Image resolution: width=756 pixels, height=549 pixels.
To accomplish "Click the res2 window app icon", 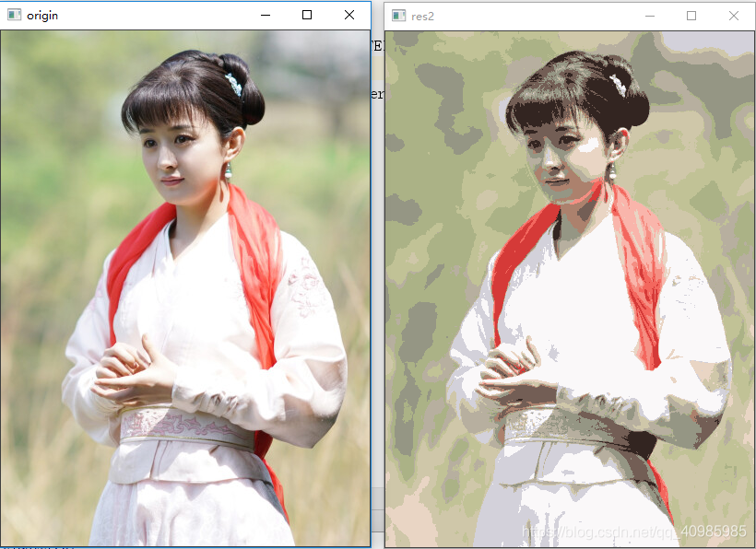I will pyautogui.click(x=398, y=16).
